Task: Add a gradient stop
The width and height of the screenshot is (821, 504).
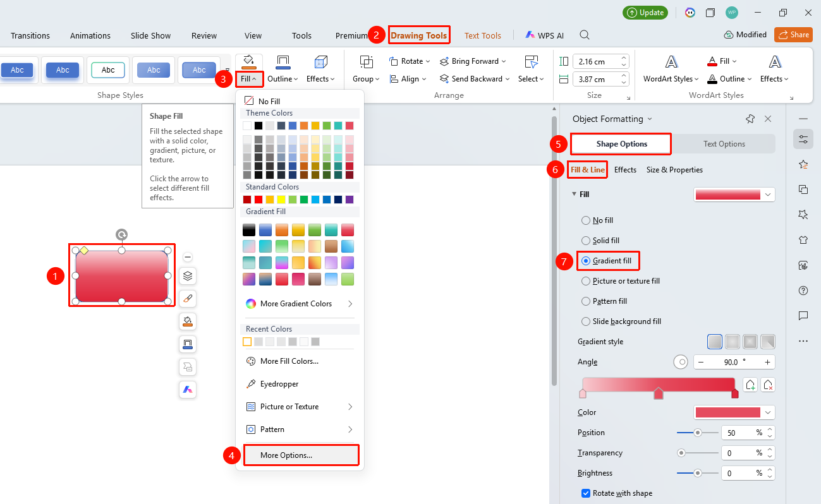Action: coord(750,385)
